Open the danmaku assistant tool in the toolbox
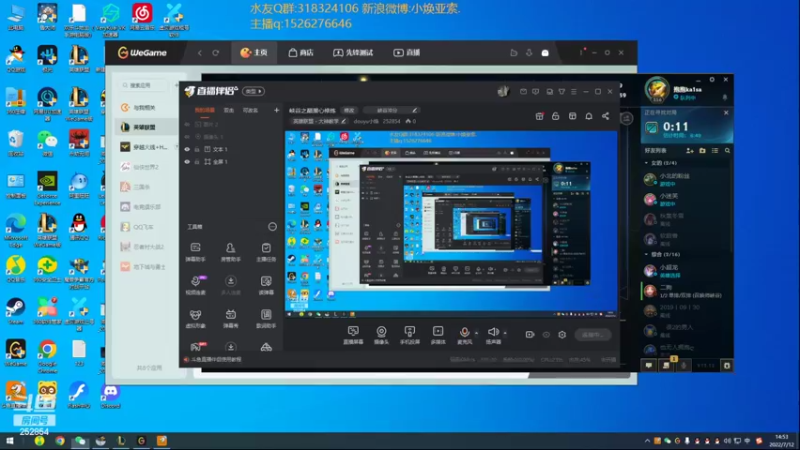Screen dimensions: 800x450 click(x=195, y=252)
